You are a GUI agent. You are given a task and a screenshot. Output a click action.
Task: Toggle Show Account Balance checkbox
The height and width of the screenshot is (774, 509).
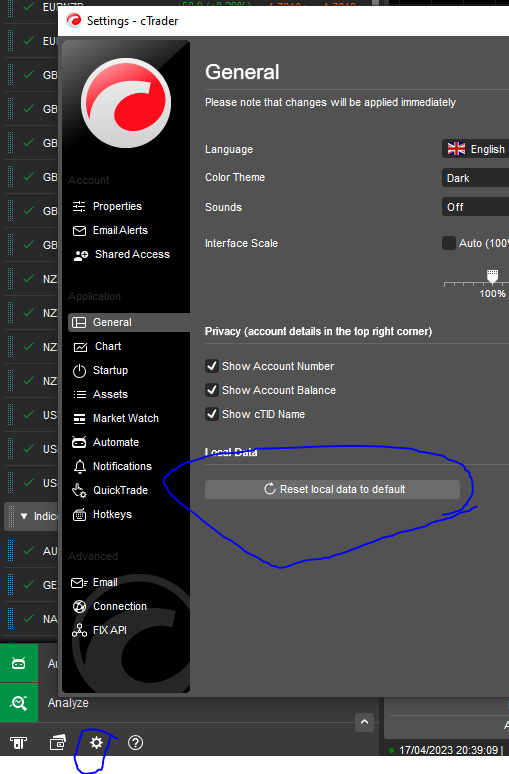click(x=211, y=390)
